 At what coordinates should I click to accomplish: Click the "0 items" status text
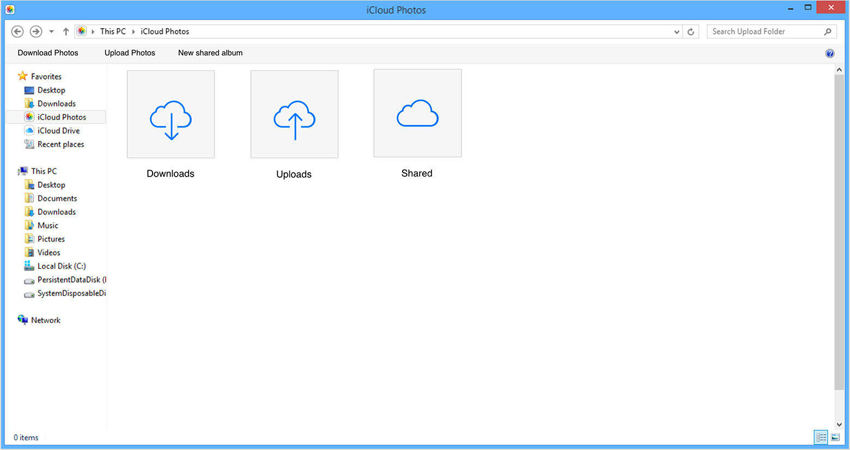pyautogui.click(x=26, y=438)
